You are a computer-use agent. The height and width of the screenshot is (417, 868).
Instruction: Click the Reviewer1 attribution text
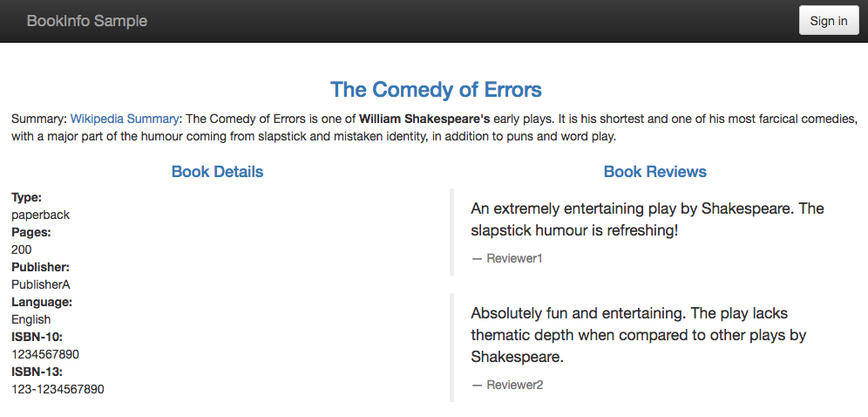(515, 258)
